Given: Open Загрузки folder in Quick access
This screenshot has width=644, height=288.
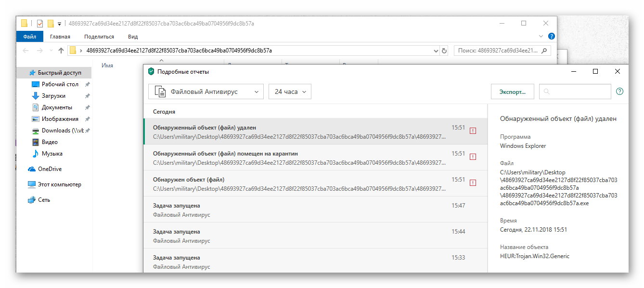Looking at the screenshot, I should pos(53,96).
